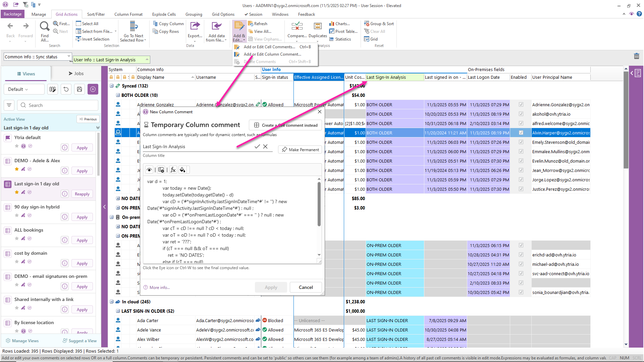Toggle Enabled checkbox for Alvin.Harper row
The width and height of the screenshot is (644, 362).
click(521, 133)
